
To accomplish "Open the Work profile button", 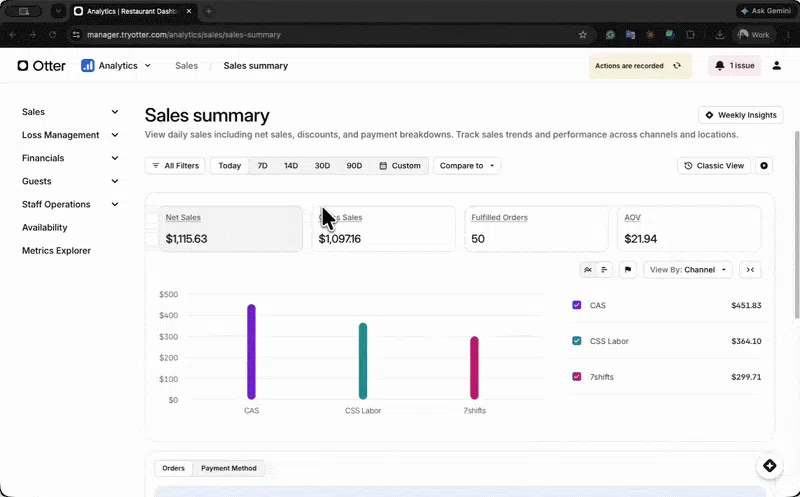I will pos(754,35).
